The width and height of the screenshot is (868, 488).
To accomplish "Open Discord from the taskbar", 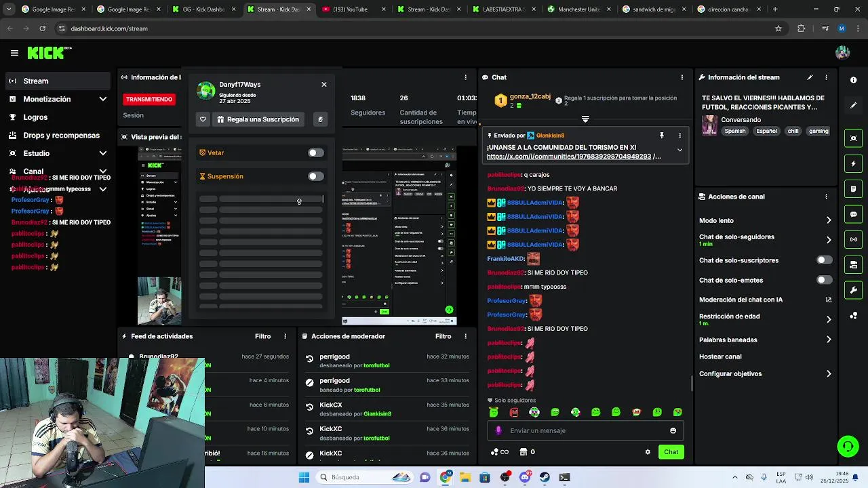I will point(525,477).
